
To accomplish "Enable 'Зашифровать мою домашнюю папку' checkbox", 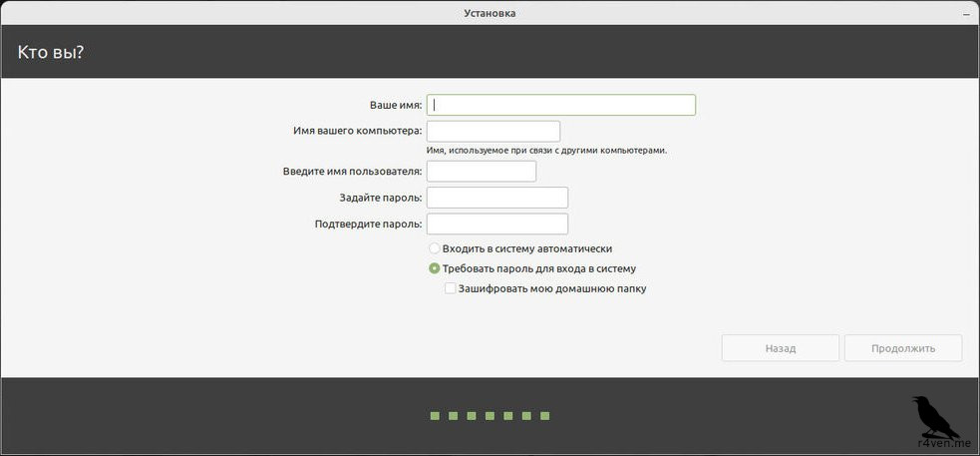I will [451, 288].
